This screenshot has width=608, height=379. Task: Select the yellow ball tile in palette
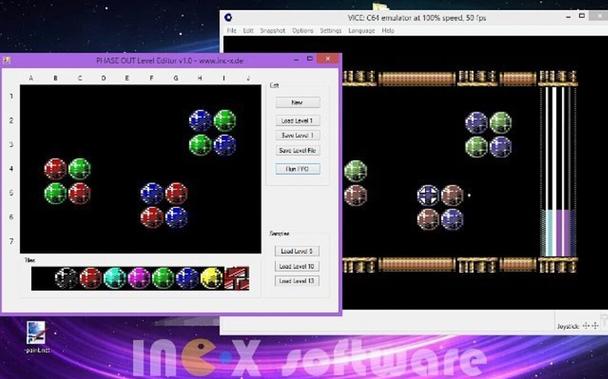[x=212, y=279]
